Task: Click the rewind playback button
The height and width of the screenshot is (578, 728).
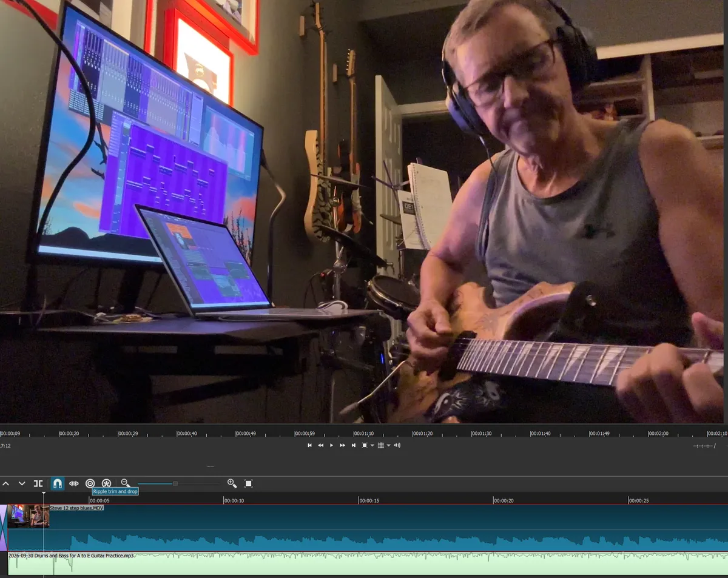Action: click(x=320, y=445)
